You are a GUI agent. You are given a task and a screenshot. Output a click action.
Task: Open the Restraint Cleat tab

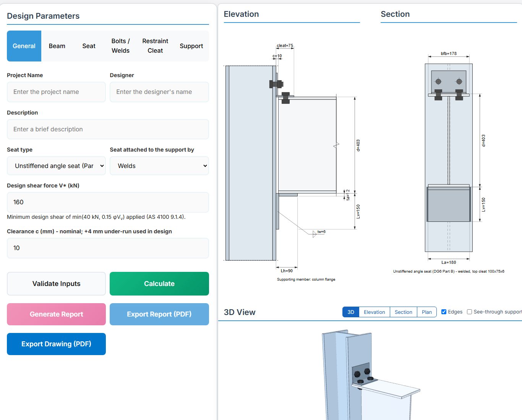point(155,46)
